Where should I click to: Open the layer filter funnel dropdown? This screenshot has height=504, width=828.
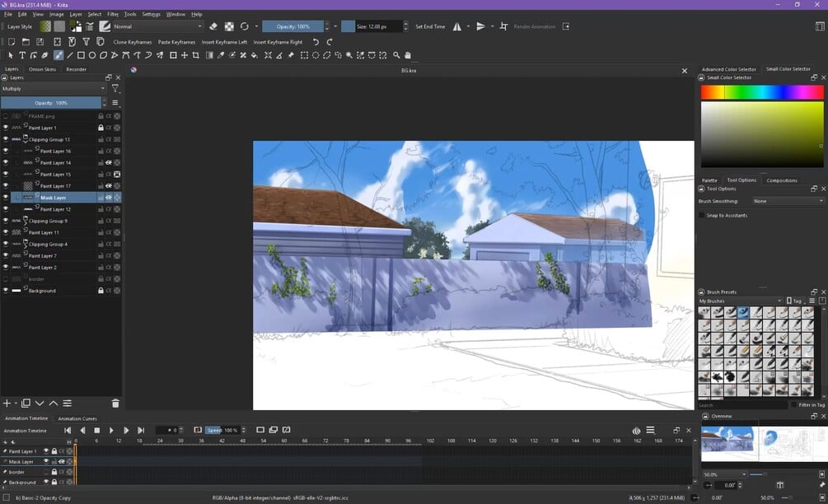point(115,89)
